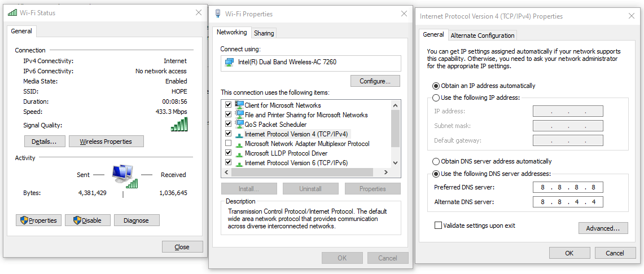The width and height of the screenshot is (644, 274).
Task: Open the Advanced... TCP/IP settings
Action: [x=603, y=228]
